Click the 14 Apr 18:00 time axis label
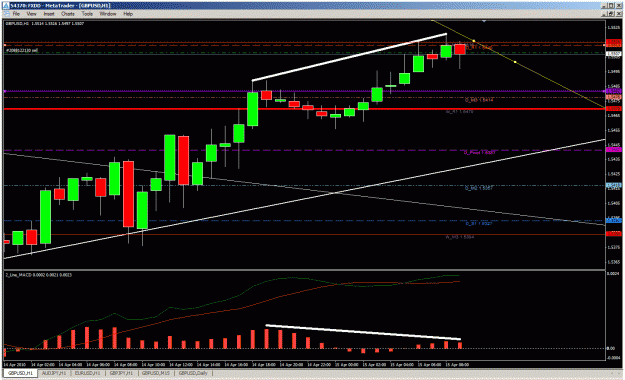Screen dimensions: 625x380 (x=265, y=364)
